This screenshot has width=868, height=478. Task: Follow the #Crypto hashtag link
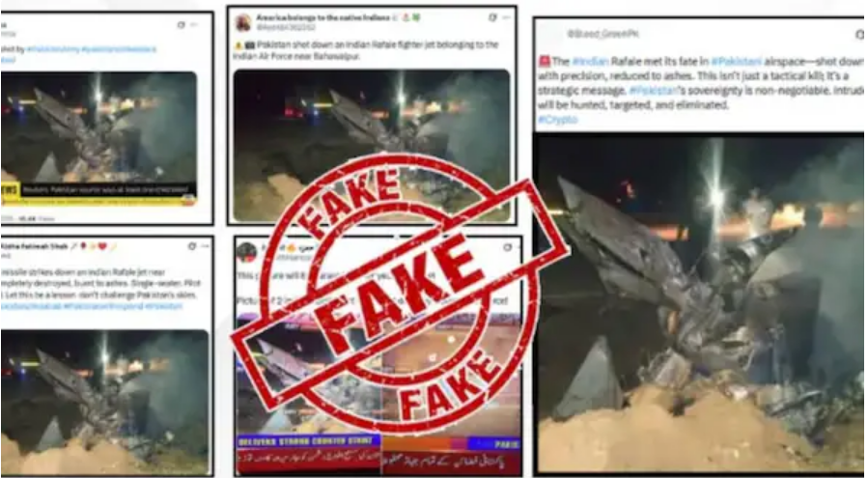pos(558,119)
